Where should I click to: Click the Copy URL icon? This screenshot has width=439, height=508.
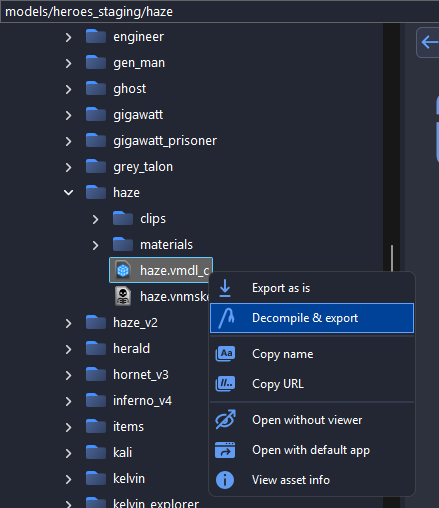coord(225,384)
